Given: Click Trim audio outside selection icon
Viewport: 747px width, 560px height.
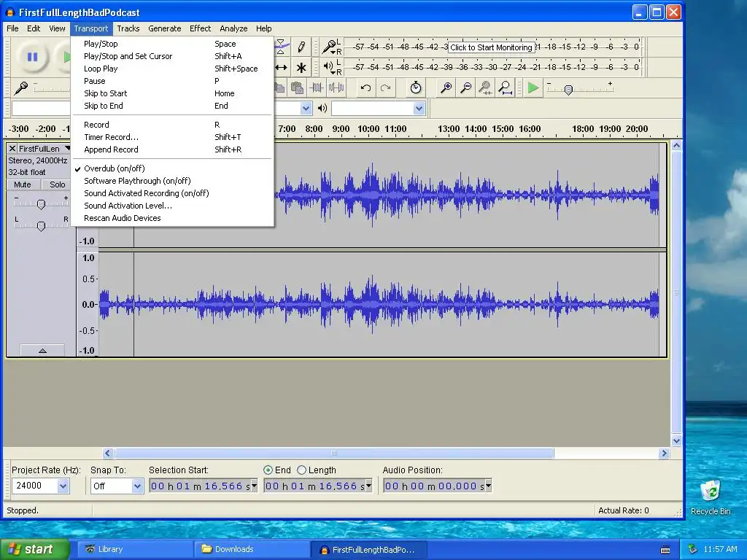Looking at the screenshot, I should [317, 87].
